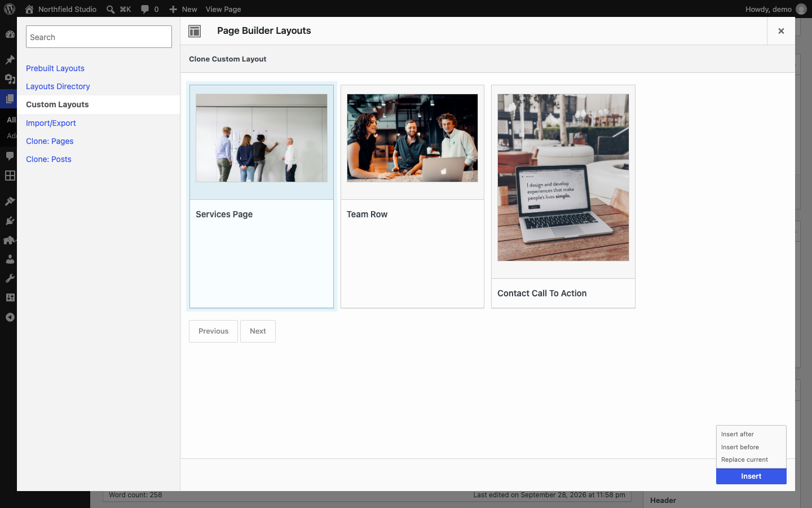
Task: Click the blue Insert button
Action: click(x=751, y=476)
